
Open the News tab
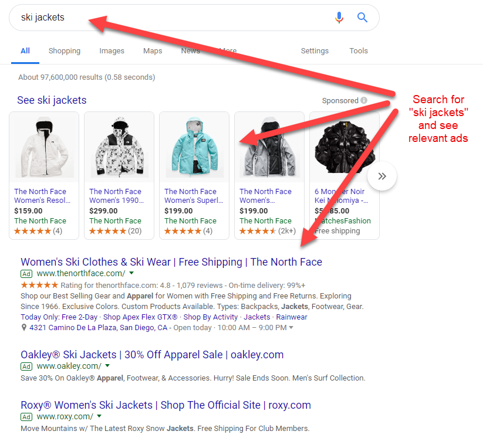tap(190, 51)
